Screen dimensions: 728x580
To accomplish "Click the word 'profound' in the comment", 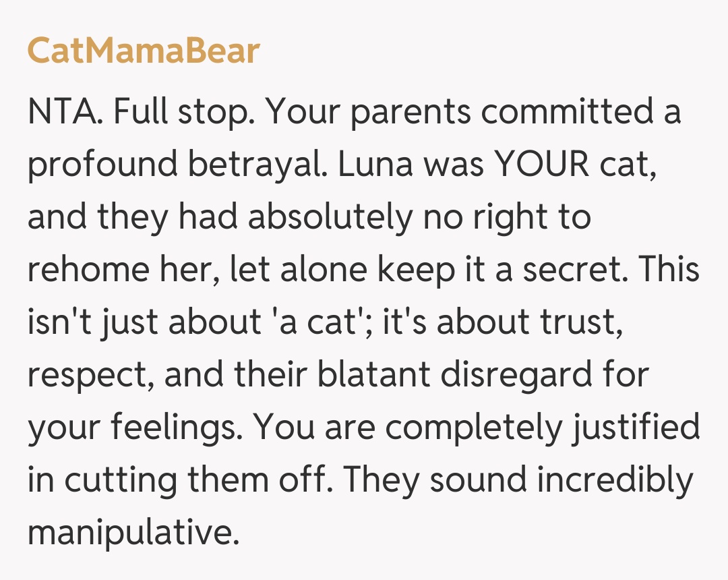I will (102, 166).
